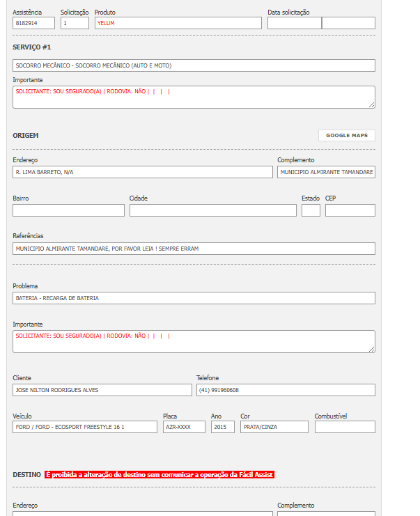Viewport: 420px width, 516px height.
Task: Click the Placa field AZR-XXXX
Action: tap(184, 427)
